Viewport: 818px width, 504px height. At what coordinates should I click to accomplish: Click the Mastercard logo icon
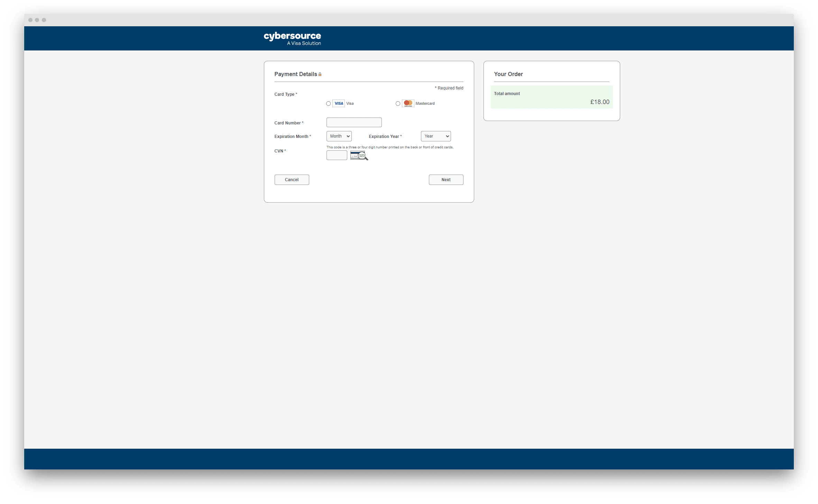tap(408, 103)
